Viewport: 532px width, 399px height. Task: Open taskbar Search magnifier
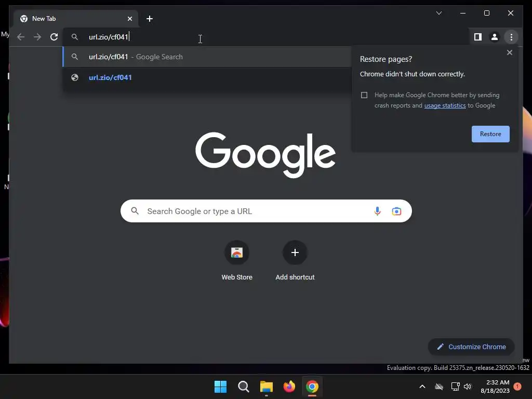point(243,387)
